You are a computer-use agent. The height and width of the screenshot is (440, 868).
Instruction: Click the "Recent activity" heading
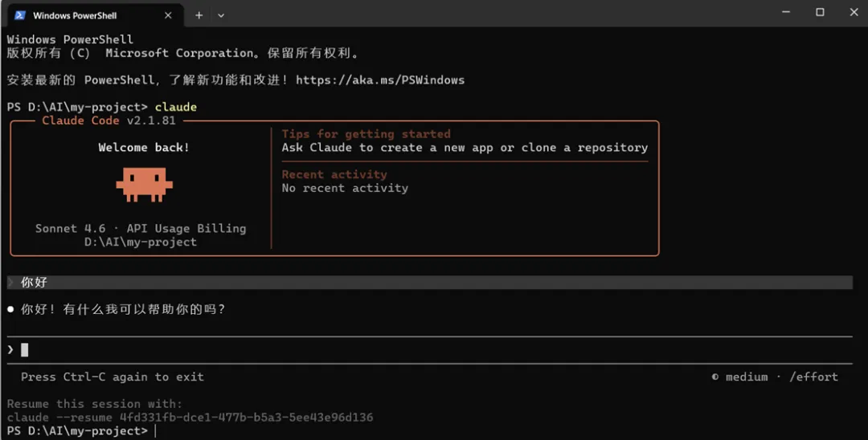point(334,174)
